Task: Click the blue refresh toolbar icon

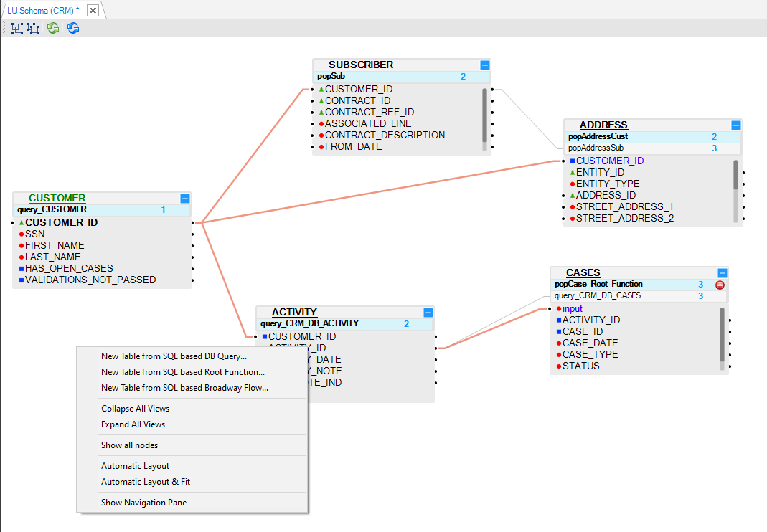Action: click(x=73, y=28)
